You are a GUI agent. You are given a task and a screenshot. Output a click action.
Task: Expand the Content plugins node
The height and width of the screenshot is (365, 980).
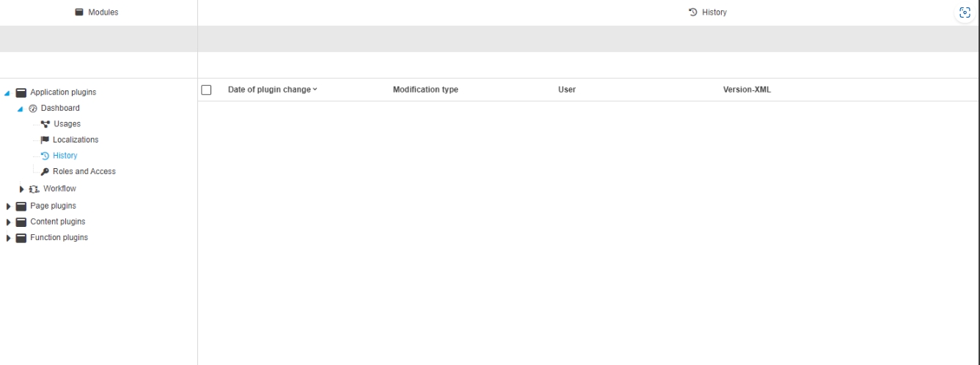coord(9,222)
